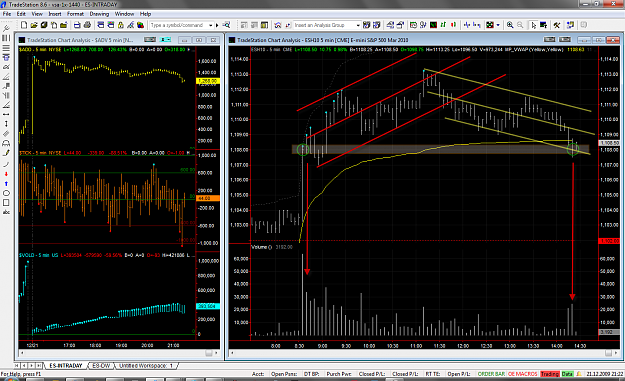Click the symbol lookup magnifier icon
The width and height of the screenshot is (625, 381).
[226, 25]
